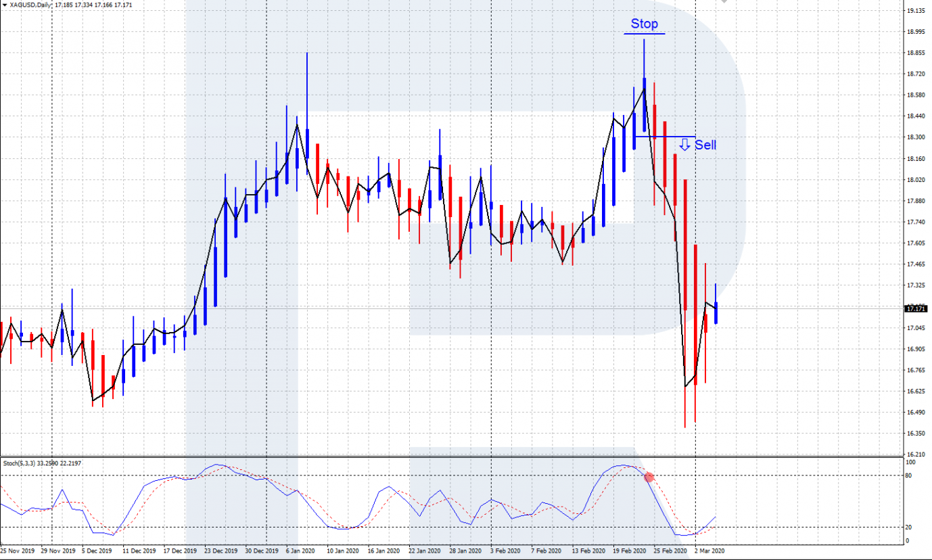Click the 16.350 price on the scale

click(915, 434)
